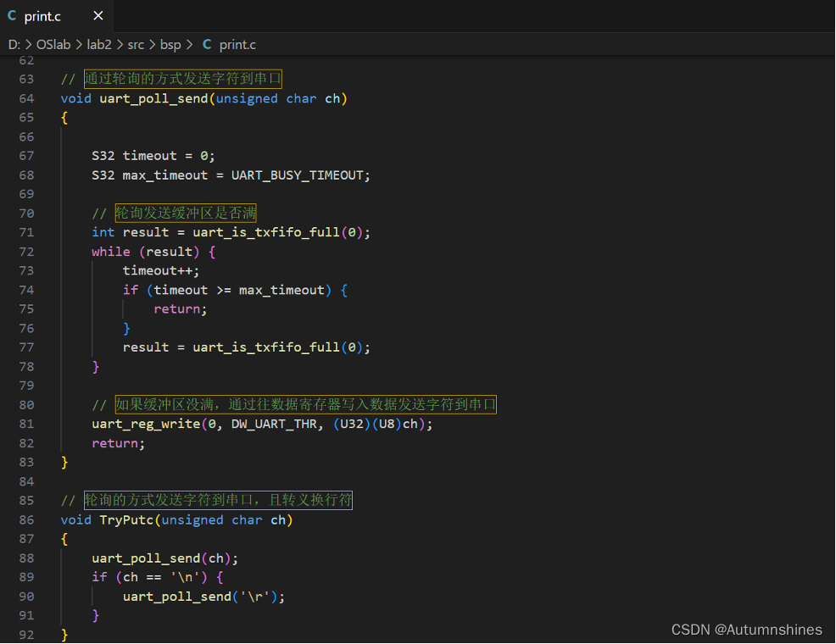Click line number 85 in the gutter
The image size is (836, 644).
26,500
